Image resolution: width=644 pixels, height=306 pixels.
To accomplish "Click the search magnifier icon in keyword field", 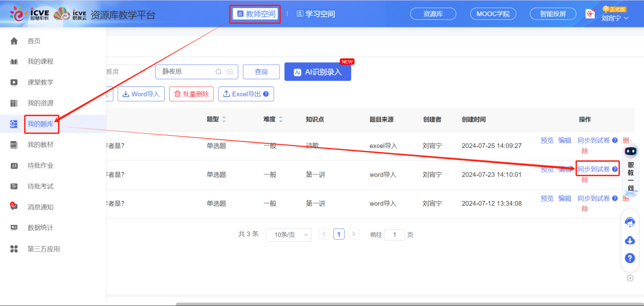I will point(219,72).
